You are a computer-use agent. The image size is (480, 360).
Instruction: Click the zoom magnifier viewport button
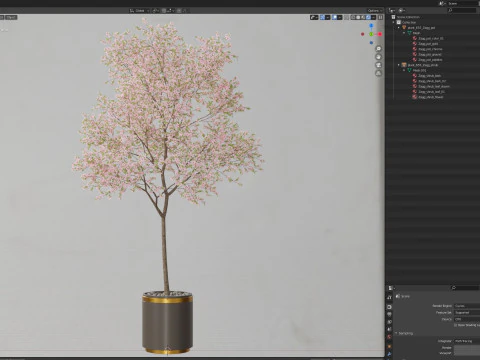tap(379, 49)
